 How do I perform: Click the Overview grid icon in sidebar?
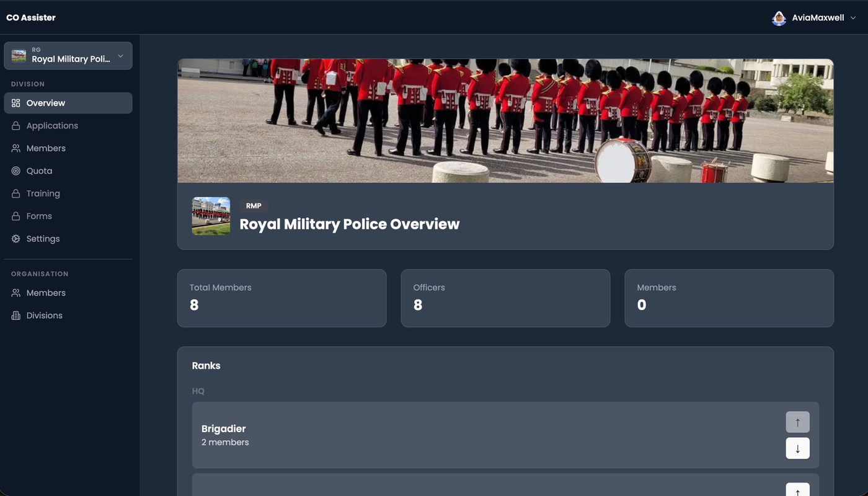[16, 103]
